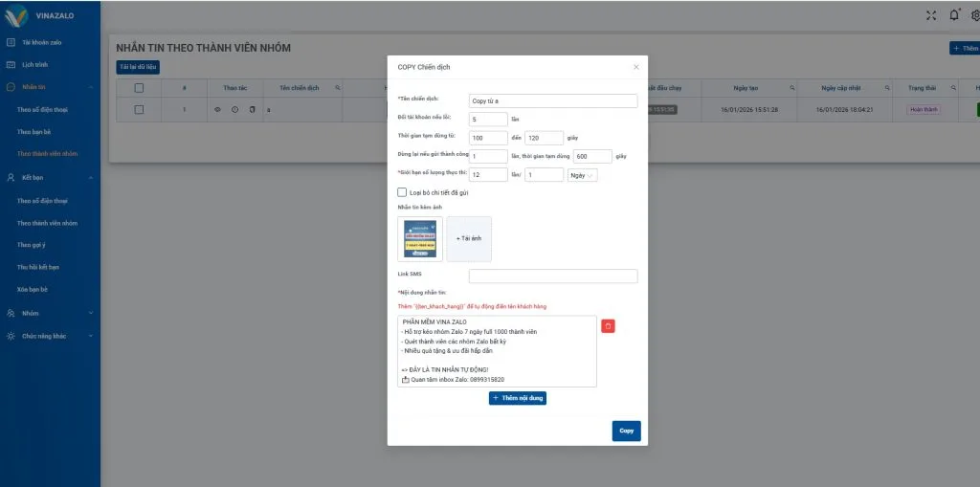Image resolution: width=980 pixels, height=487 pixels.
Task: Toggle the select-all checkbox in table header
Action: pyautogui.click(x=139, y=88)
